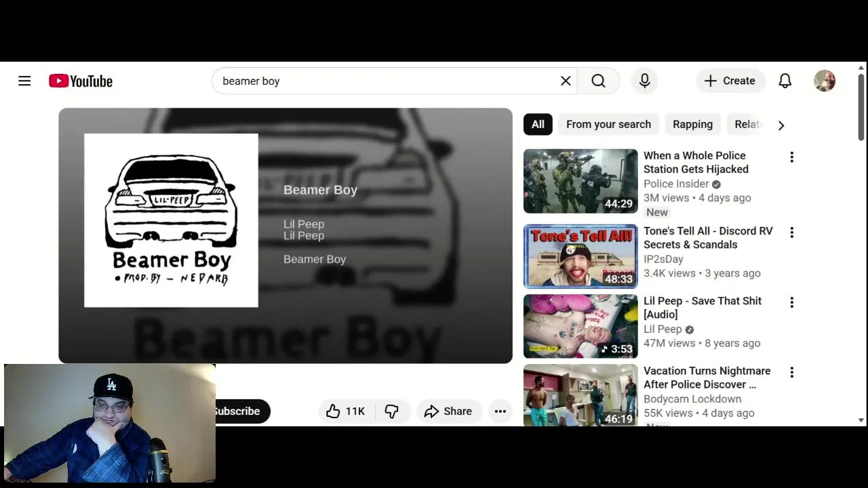Click the 44:29 duration badge
This screenshot has height=488, width=868.
618,203
